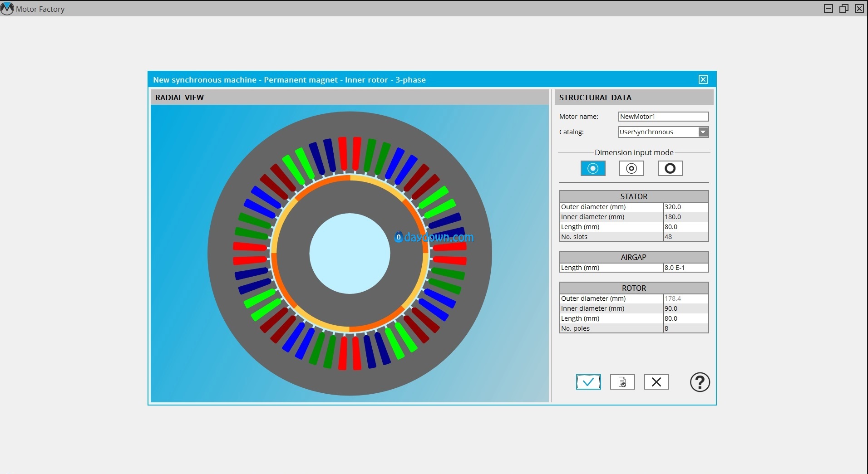Viewport: 868px width, 474px height.
Task: Restore the Motor Factory window size
Action: click(x=844, y=9)
